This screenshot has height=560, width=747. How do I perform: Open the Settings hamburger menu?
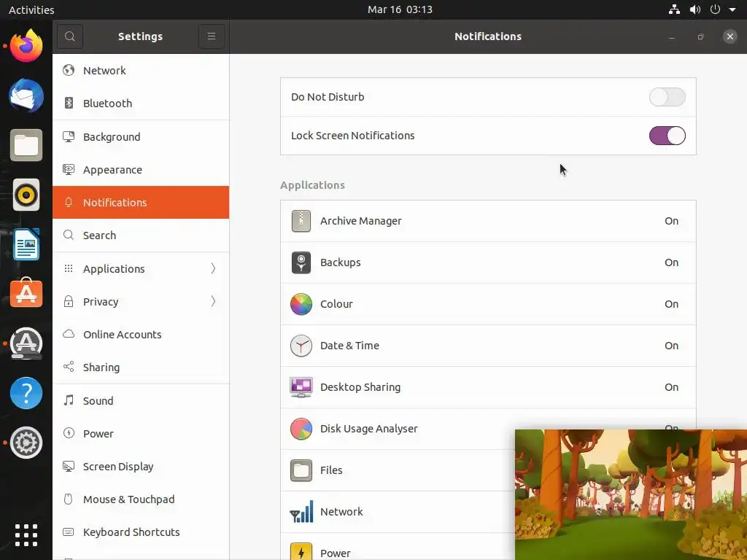[x=212, y=36]
